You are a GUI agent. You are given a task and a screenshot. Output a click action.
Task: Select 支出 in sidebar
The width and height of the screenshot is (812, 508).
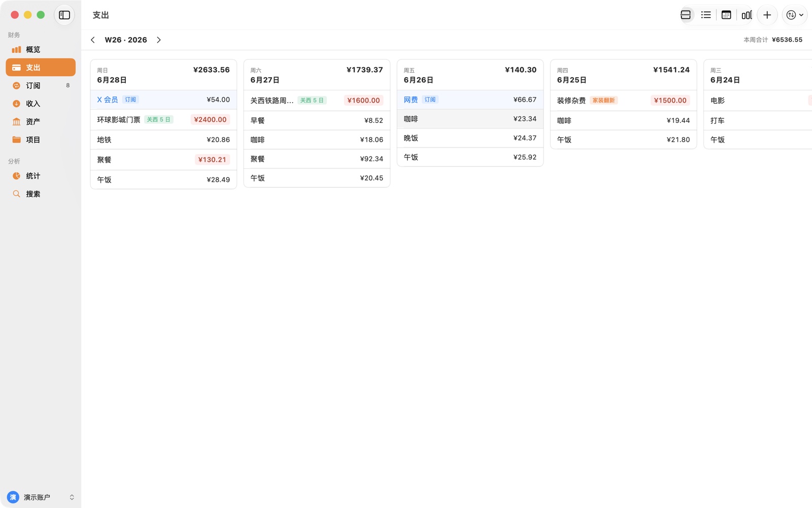click(41, 68)
